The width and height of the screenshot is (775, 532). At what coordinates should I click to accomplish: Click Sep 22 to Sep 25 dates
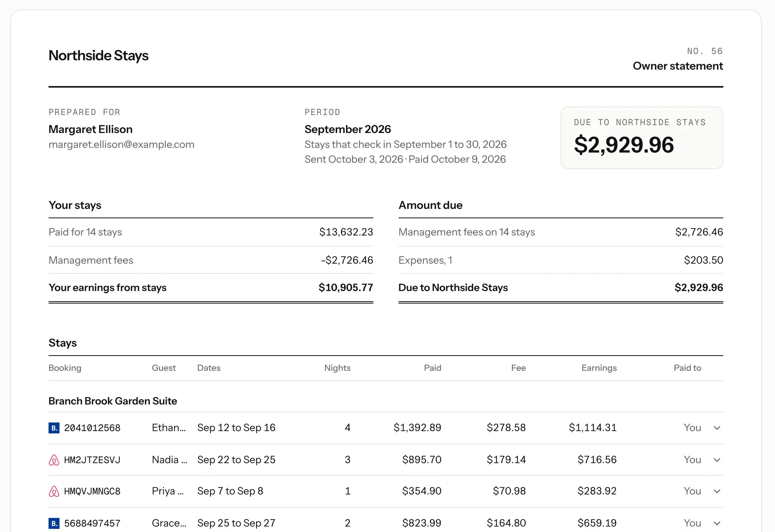click(236, 460)
